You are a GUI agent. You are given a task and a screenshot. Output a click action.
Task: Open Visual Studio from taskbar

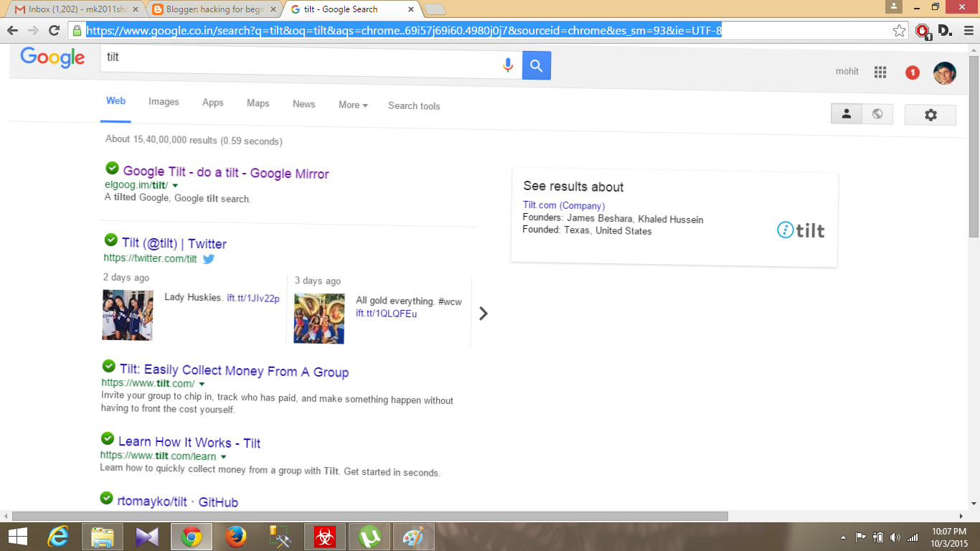click(146, 537)
